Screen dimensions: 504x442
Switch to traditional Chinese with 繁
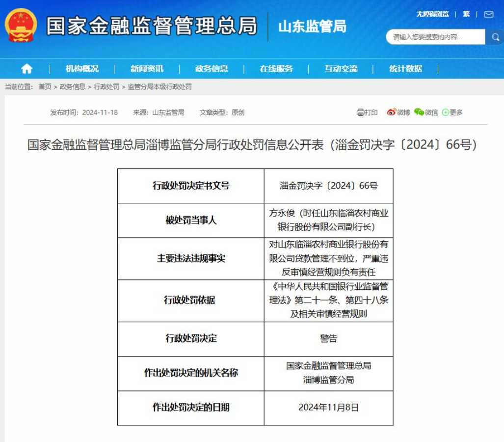(x=466, y=14)
